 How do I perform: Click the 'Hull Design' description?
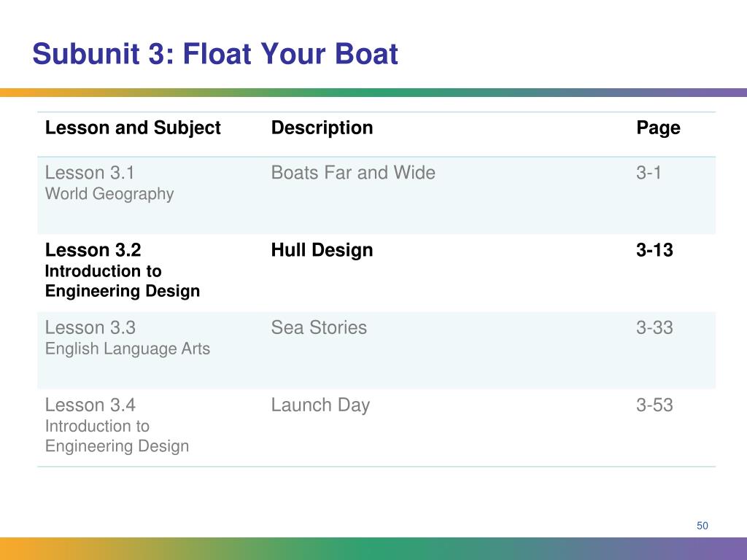pyautogui.click(x=322, y=251)
